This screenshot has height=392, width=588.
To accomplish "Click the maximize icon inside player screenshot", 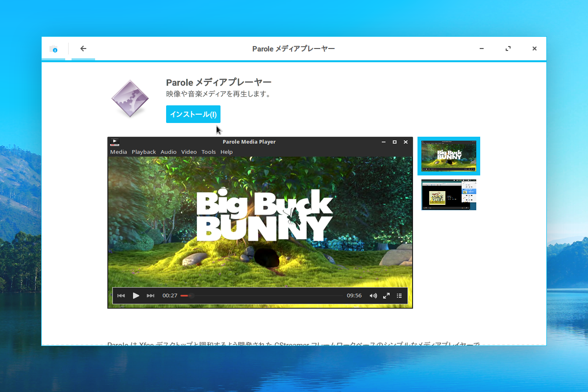I will click(394, 142).
